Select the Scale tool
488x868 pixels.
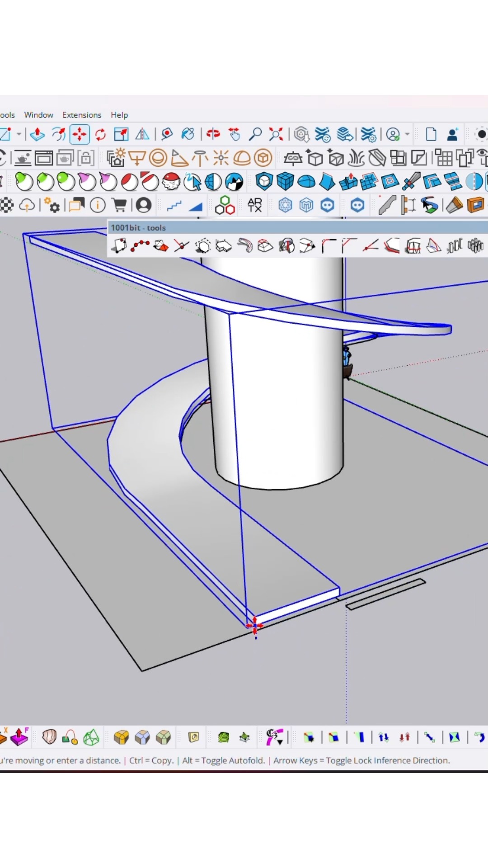(121, 134)
